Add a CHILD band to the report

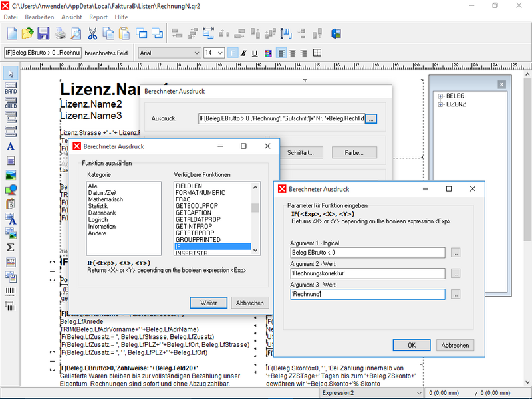pos(11,103)
